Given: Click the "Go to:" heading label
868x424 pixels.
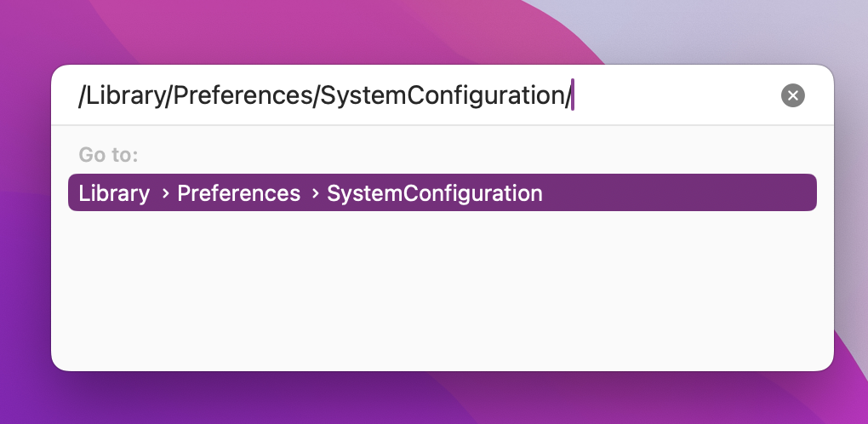Looking at the screenshot, I should click(x=109, y=154).
